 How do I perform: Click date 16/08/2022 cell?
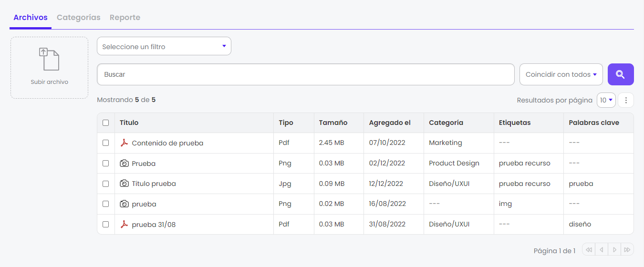[x=387, y=204]
